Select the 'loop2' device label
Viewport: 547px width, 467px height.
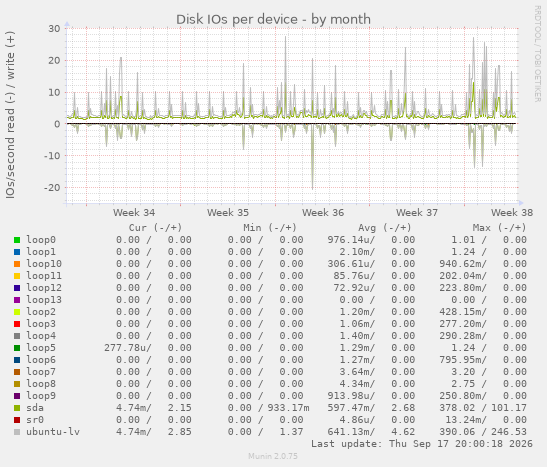pos(41,311)
